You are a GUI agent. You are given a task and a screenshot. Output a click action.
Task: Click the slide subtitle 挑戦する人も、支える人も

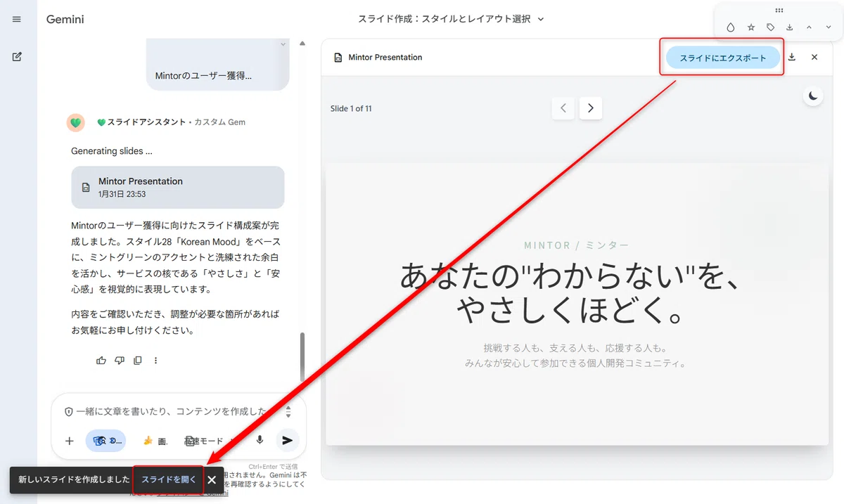tap(575, 347)
